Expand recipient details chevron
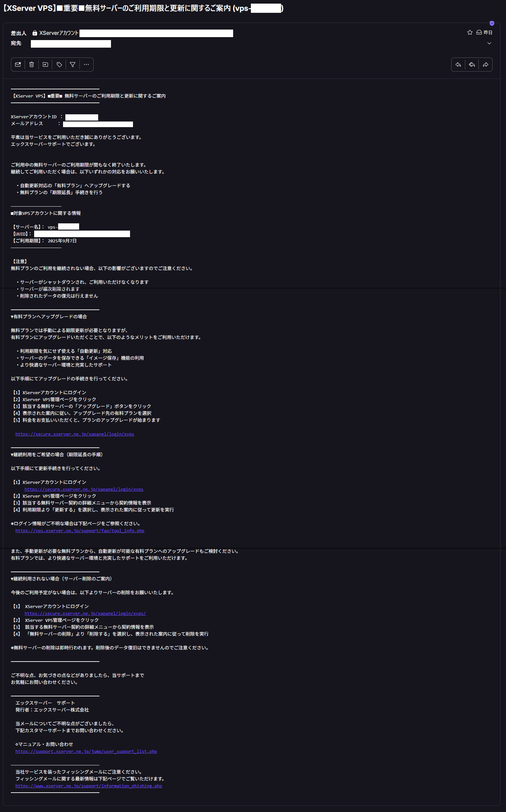506x812 pixels. pyautogui.click(x=489, y=43)
